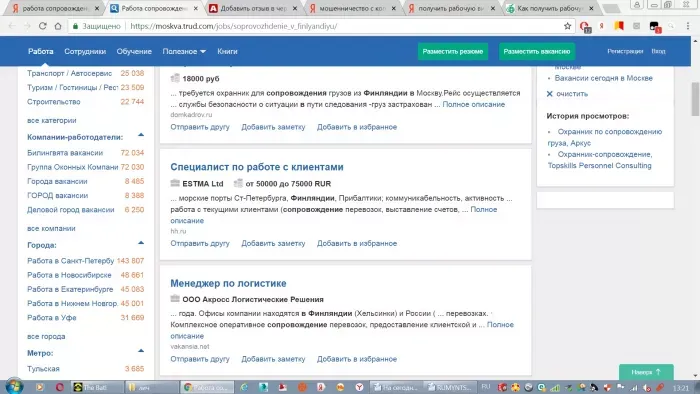Open the 'лич' folder taskbar item
The image size is (700, 394).
click(x=152, y=387)
